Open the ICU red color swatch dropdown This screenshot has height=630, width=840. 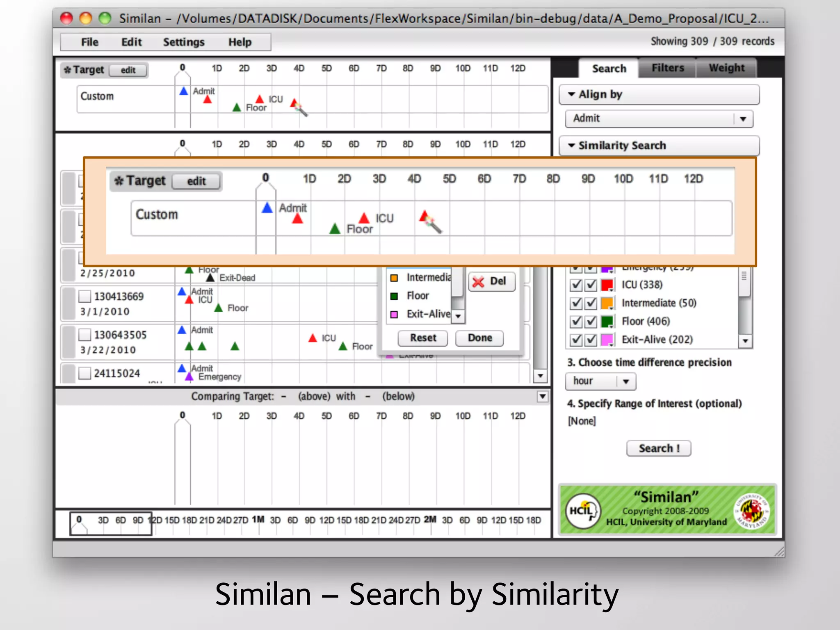coord(607,285)
